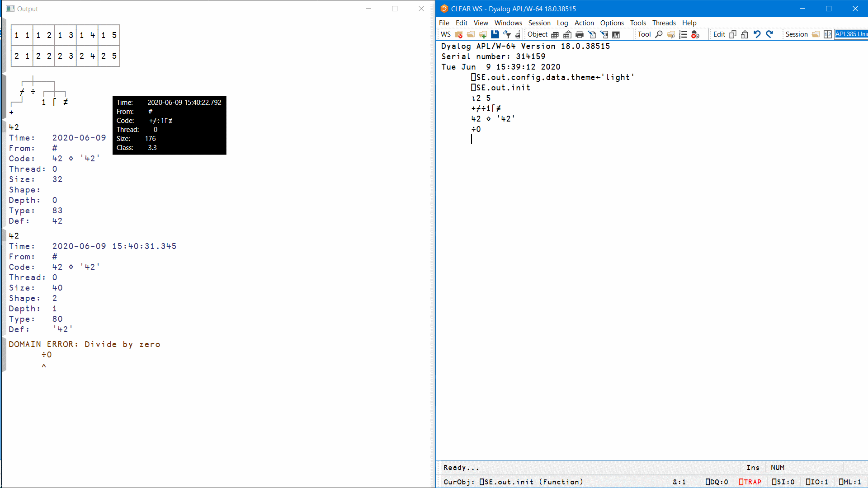Click the Load workspace folder icon
This screenshot has height=488, width=868.
click(471, 34)
